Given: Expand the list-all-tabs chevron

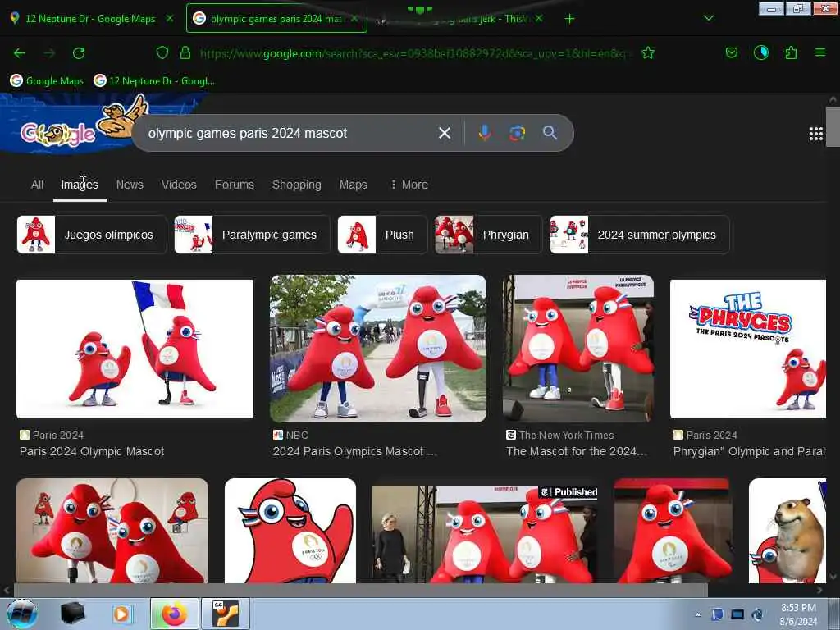Looking at the screenshot, I should (x=709, y=18).
